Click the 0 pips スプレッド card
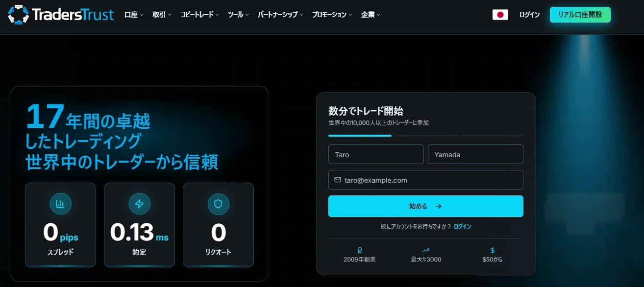644x287 pixels. click(x=60, y=225)
